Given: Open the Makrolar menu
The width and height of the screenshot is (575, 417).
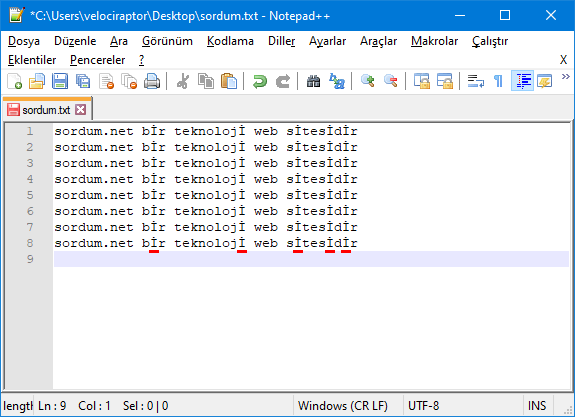Looking at the screenshot, I should coord(435,41).
